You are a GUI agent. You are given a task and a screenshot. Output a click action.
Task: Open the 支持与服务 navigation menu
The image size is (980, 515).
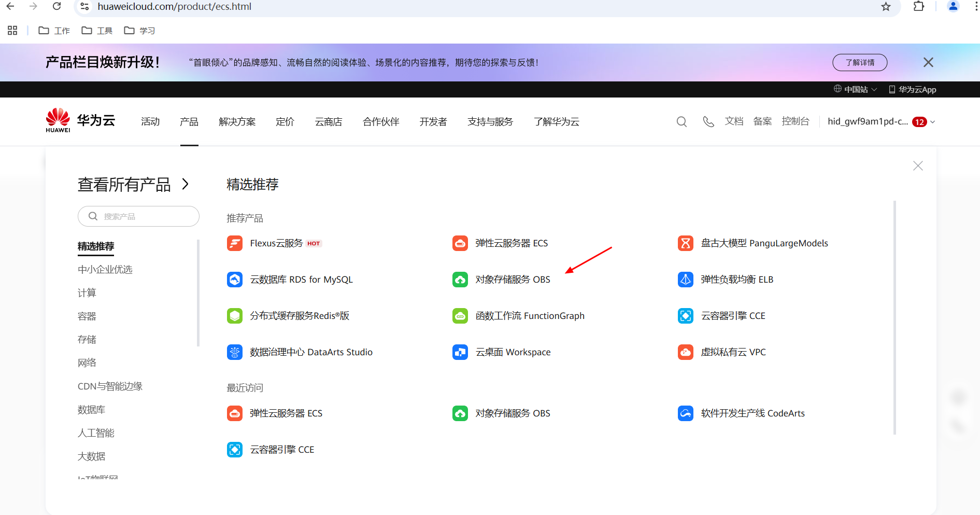click(490, 122)
